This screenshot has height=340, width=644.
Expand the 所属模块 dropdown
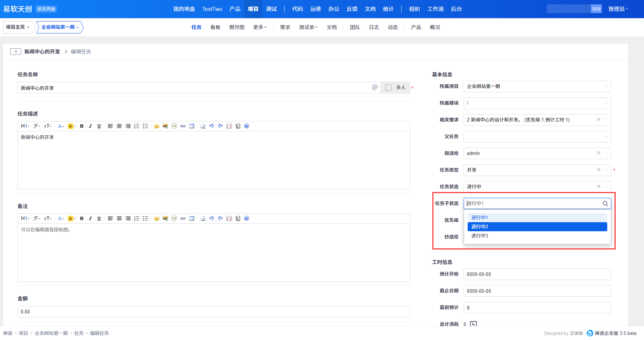point(606,103)
